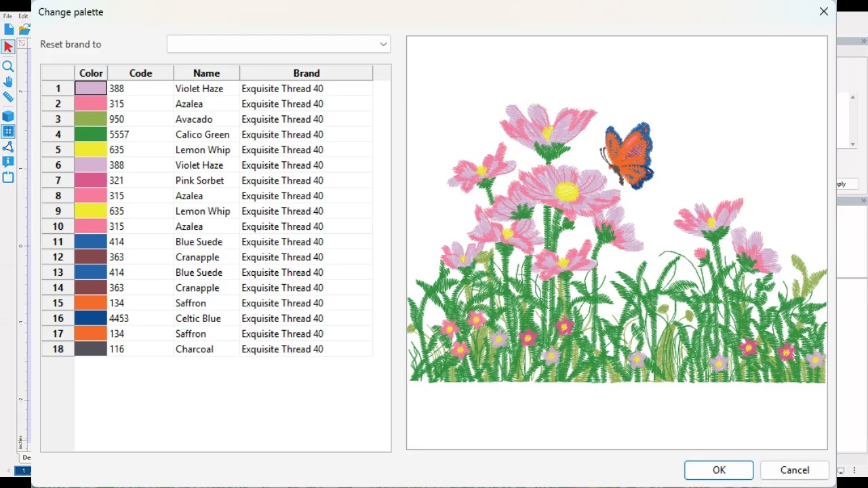
Task: Toggle the grid display icon
Action: (8, 131)
